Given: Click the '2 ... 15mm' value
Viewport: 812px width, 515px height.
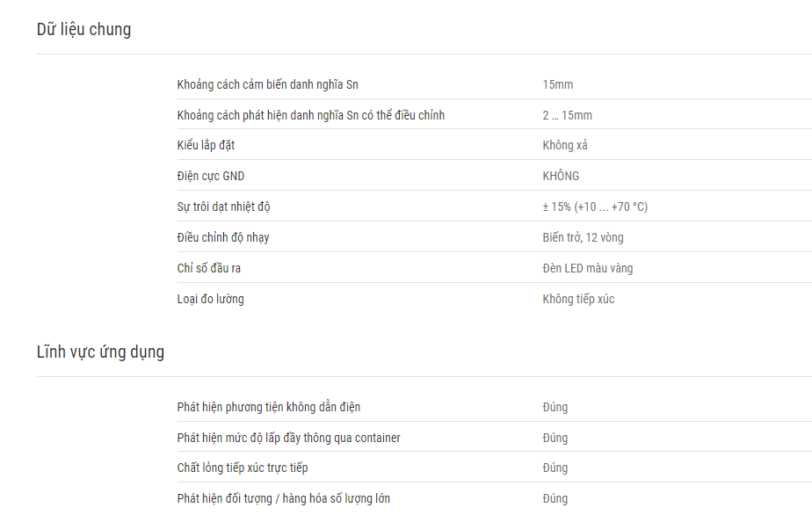Looking at the screenshot, I should pos(567,115).
